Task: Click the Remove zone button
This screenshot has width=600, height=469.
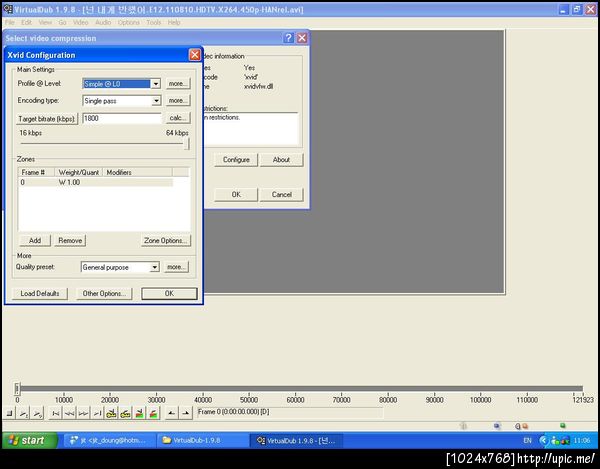Action: 70,241
